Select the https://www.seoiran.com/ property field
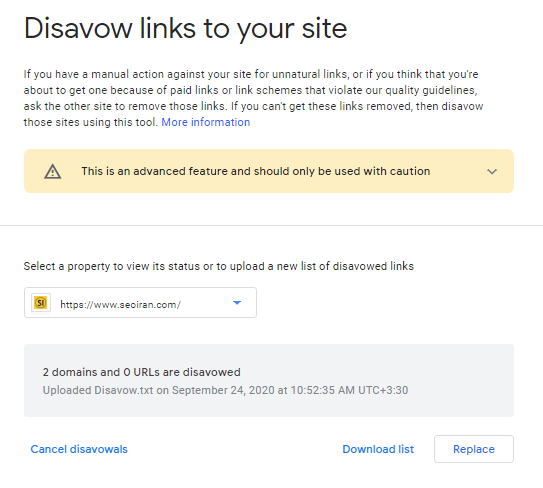Viewport: 543px width, 488px height. (x=140, y=302)
